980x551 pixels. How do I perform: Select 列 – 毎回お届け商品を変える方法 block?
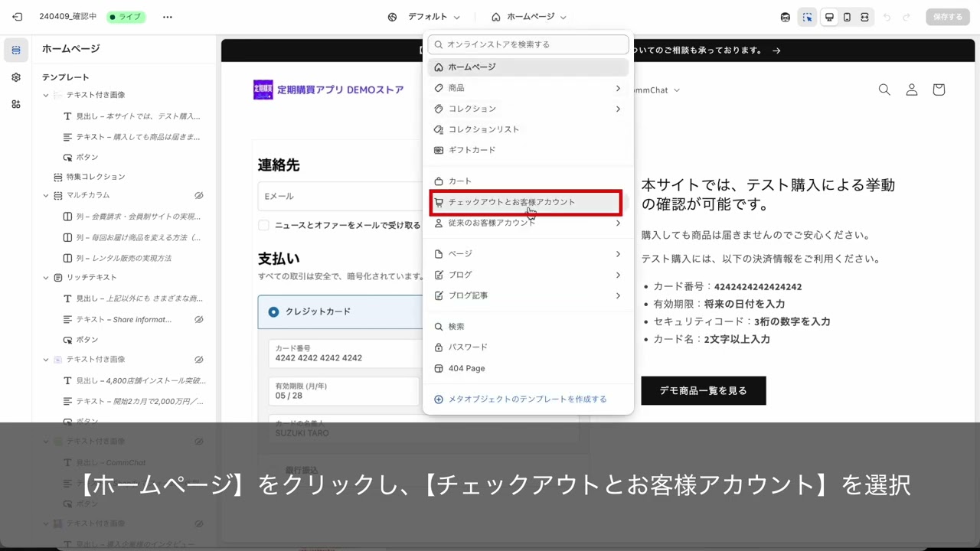pos(131,237)
